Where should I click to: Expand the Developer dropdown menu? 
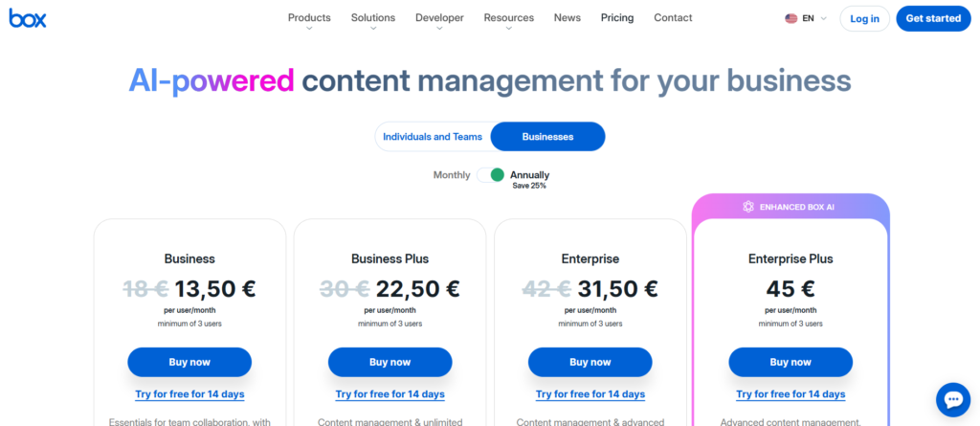[x=439, y=18]
